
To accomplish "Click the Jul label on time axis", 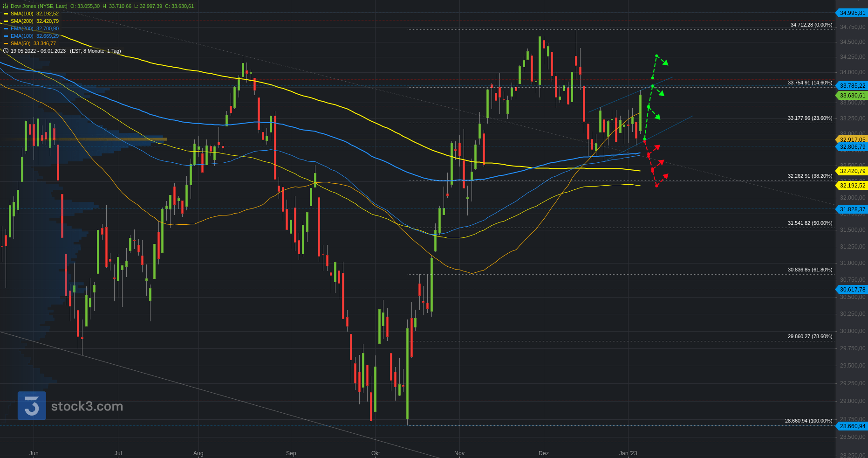I will [x=118, y=453].
